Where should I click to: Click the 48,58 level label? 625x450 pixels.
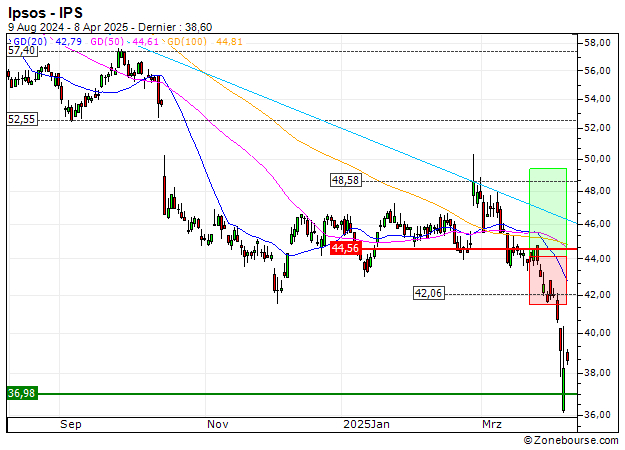tap(346, 180)
